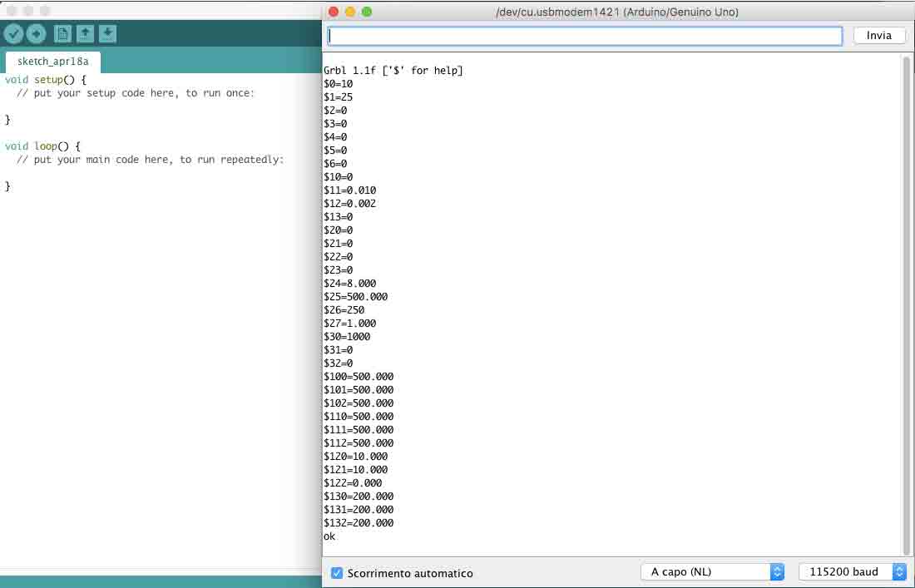Save the sketch with the Save icon
Viewport: 915px width, 588px height.
pyautogui.click(x=107, y=34)
